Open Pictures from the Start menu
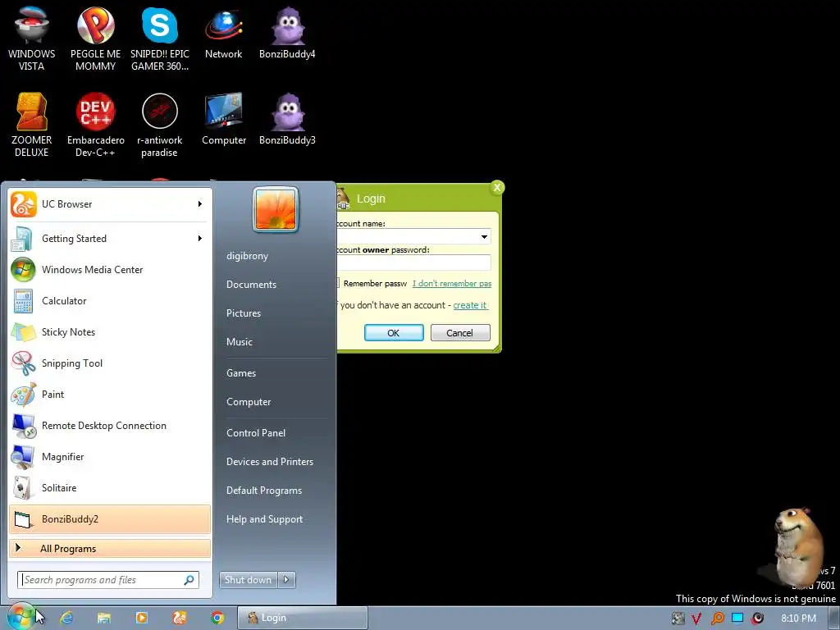840x630 pixels. coord(243,313)
